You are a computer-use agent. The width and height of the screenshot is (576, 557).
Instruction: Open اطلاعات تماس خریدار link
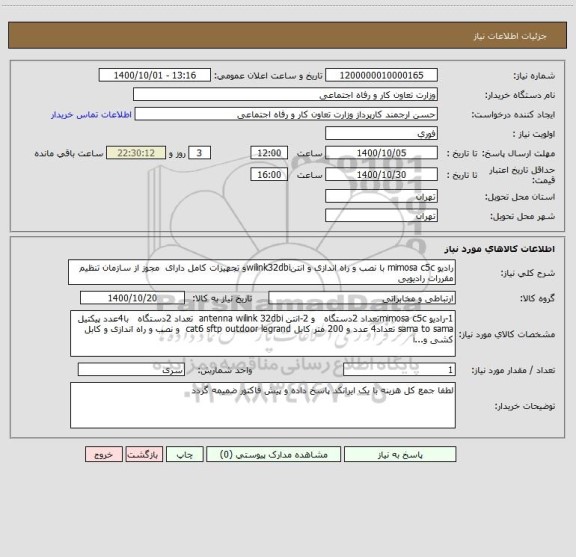(91, 115)
